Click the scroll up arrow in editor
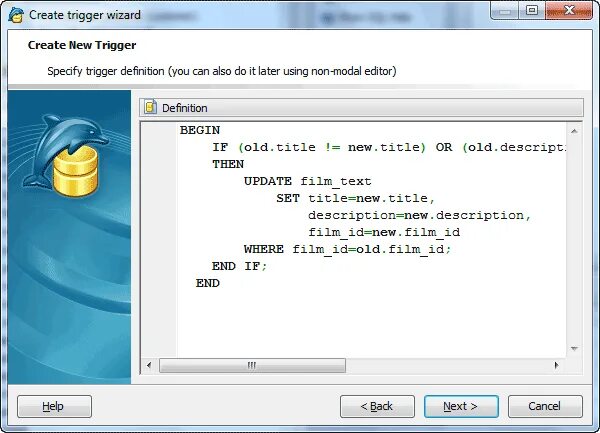This screenshot has width=600, height=433. (574, 131)
